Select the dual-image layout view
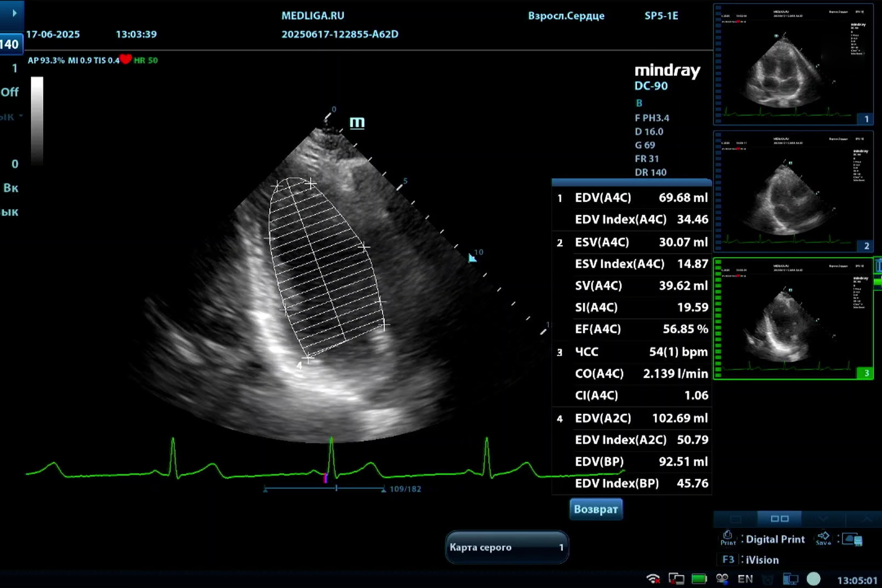Viewport: 882px width, 588px height. click(x=779, y=519)
